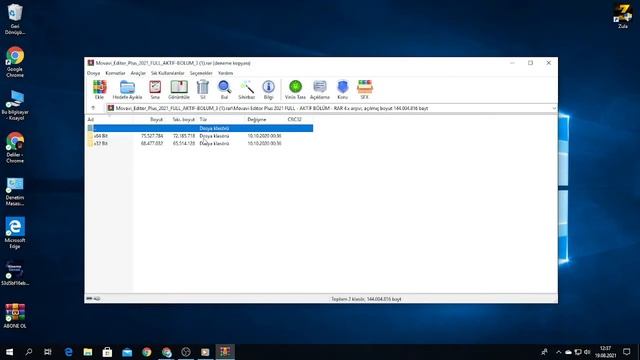Screen dimensions: 640x360
Task: Click the Hedefe Ayıkla extract icon
Action: 127,89
